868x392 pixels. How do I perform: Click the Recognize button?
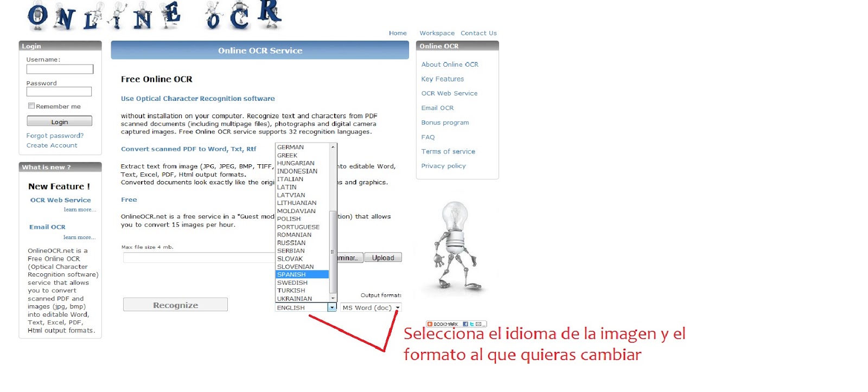tap(175, 305)
